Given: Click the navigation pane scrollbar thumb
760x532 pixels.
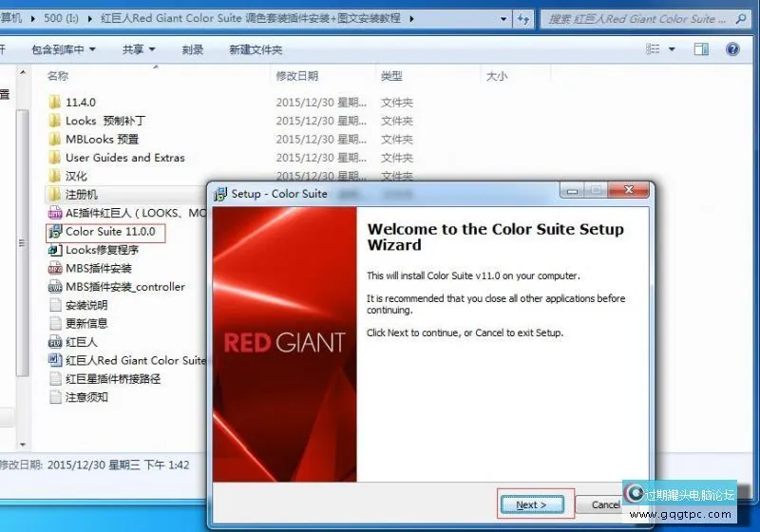Looking at the screenshot, I should tap(22, 242).
